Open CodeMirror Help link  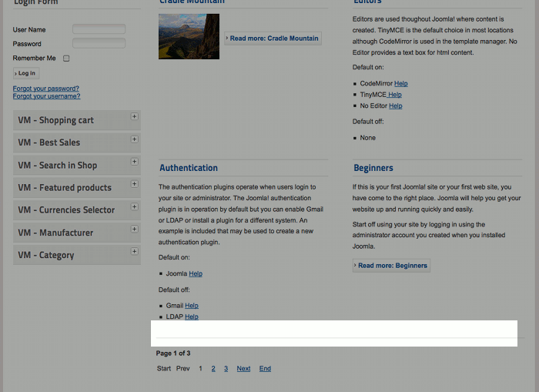click(x=401, y=83)
